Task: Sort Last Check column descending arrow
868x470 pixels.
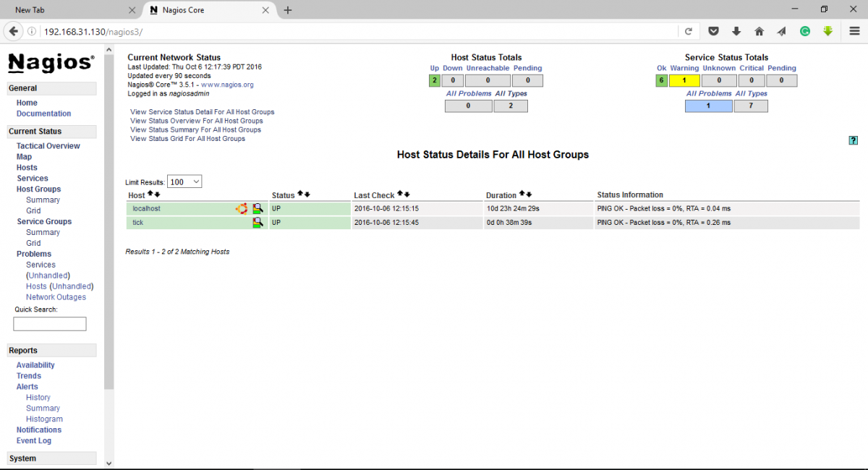Action: click(407, 195)
